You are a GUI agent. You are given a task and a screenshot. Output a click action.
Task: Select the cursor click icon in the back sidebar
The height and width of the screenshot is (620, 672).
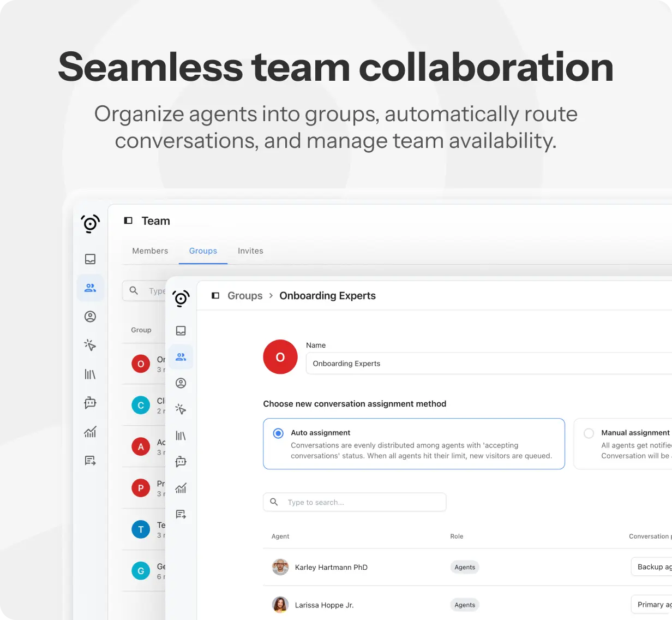click(x=90, y=345)
